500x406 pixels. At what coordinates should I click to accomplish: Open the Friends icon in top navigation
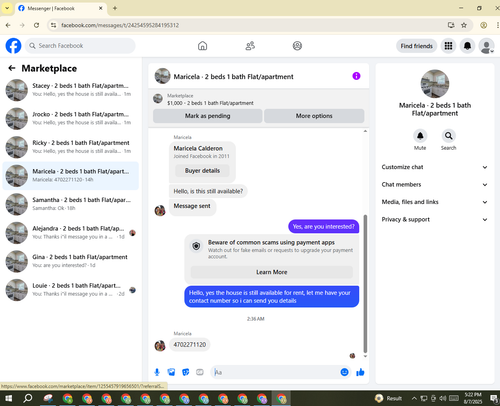tap(250, 46)
